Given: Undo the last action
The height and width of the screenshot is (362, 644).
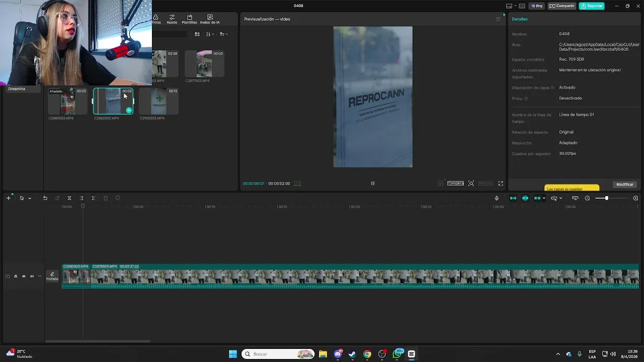Looking at the screenshot, I should click(45, 198).
